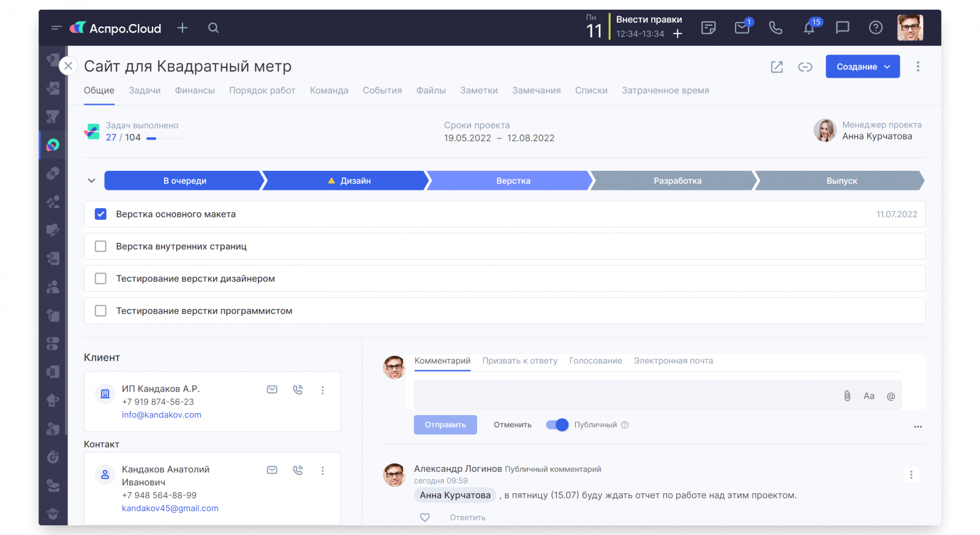Open the user profile avatar in the top bar
Viewport: 980px width, 535px height.
point(910,28)
